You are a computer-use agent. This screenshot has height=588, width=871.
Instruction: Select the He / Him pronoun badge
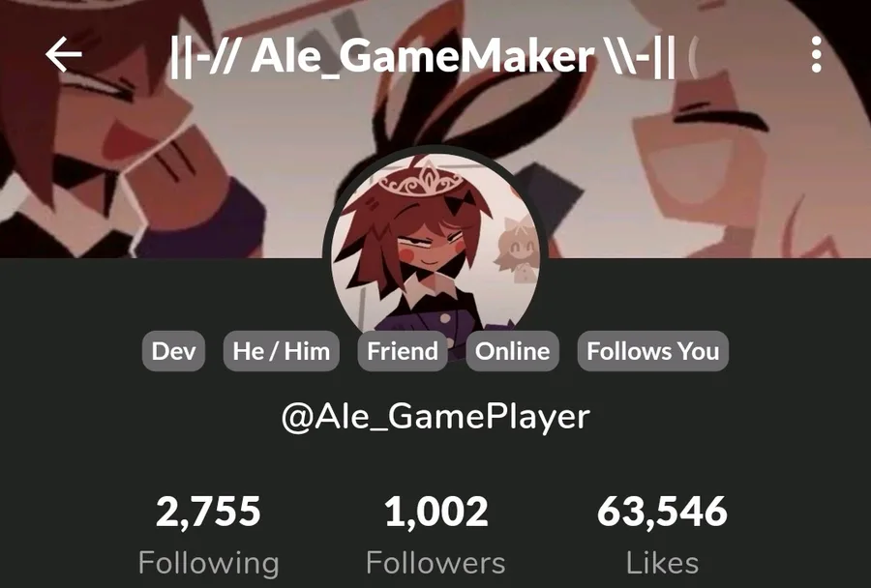[x=281, y=351]
